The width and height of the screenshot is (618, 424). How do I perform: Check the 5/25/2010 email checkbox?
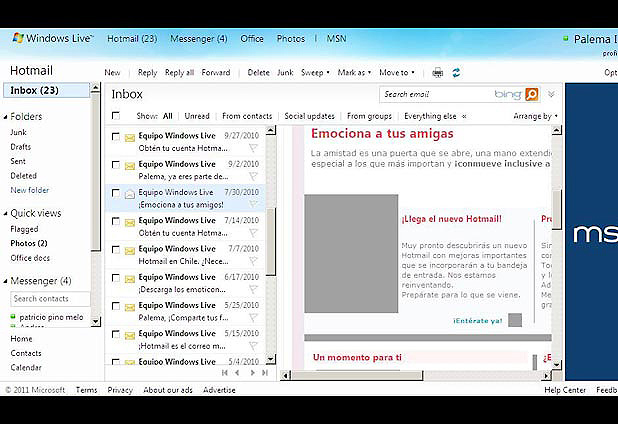115,306
